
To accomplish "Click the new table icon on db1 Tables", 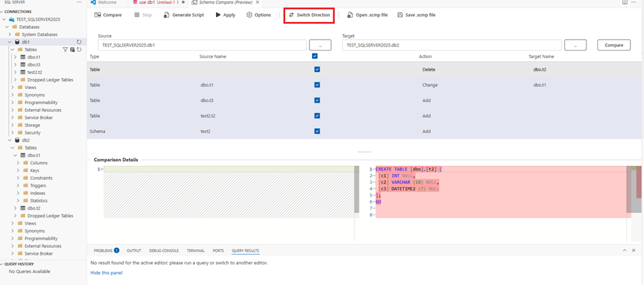I will [72, 49].
